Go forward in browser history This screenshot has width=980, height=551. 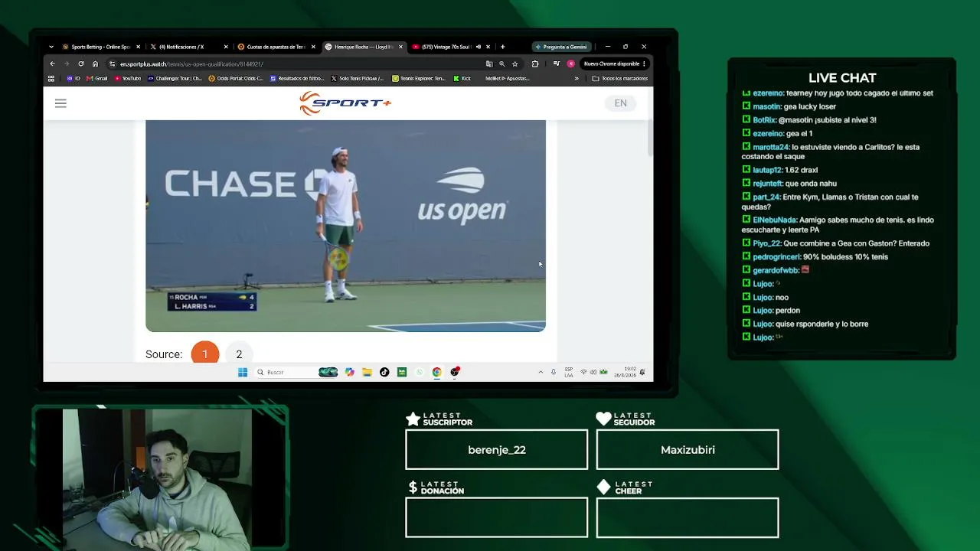coord(67,64)
